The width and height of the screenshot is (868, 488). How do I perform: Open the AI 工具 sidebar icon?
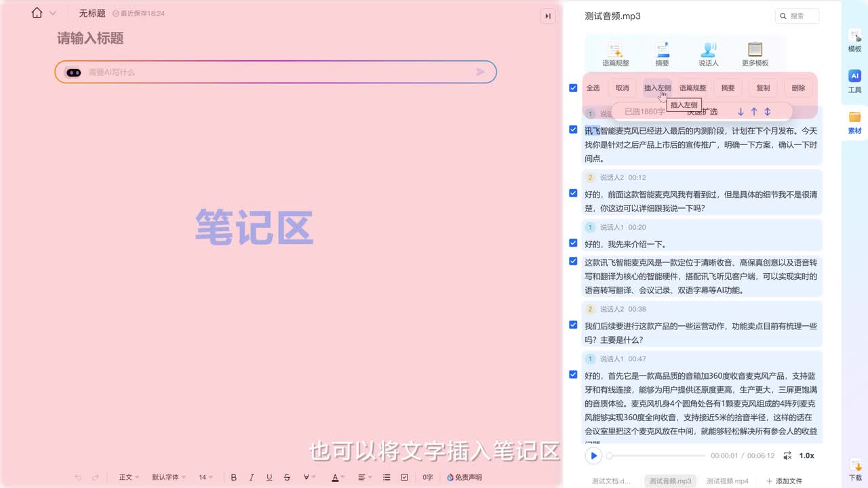click(854, 81)
